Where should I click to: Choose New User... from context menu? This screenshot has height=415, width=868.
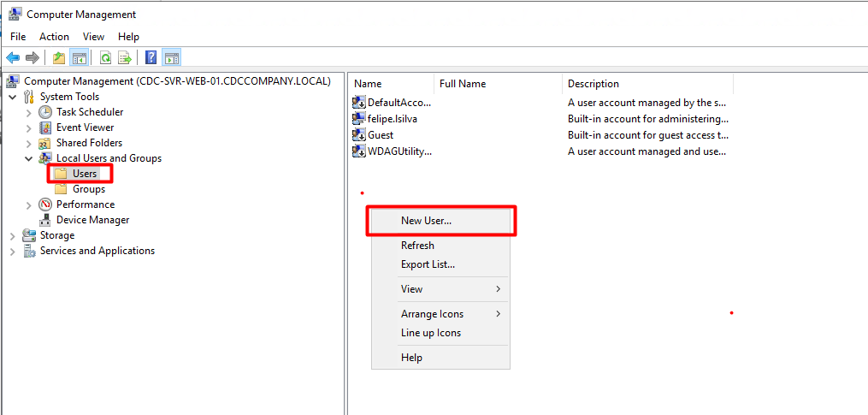pos(440,221)
